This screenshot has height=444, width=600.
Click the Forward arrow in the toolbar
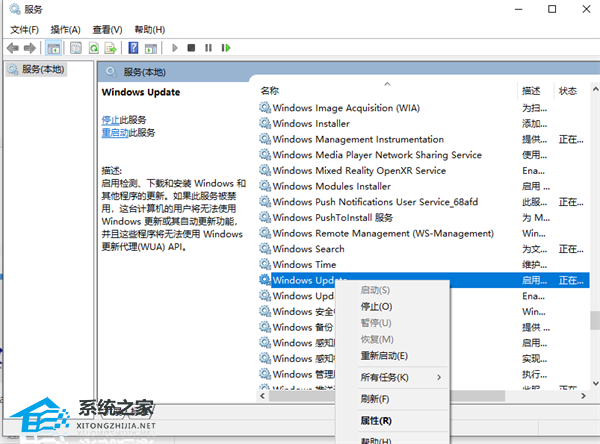30,47
